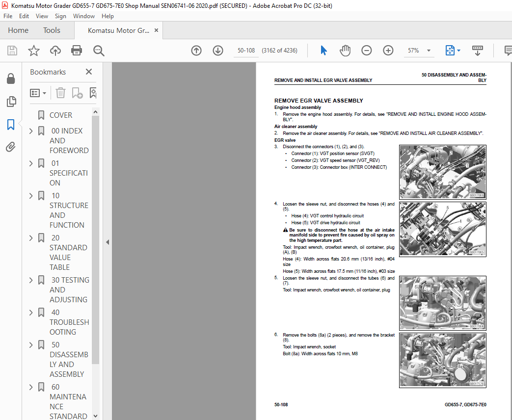Jump to 01 SPECIFICATION bookmark
Image resolution: width=512 pixels, height=420 pixels.
click(x=69, y=173)
